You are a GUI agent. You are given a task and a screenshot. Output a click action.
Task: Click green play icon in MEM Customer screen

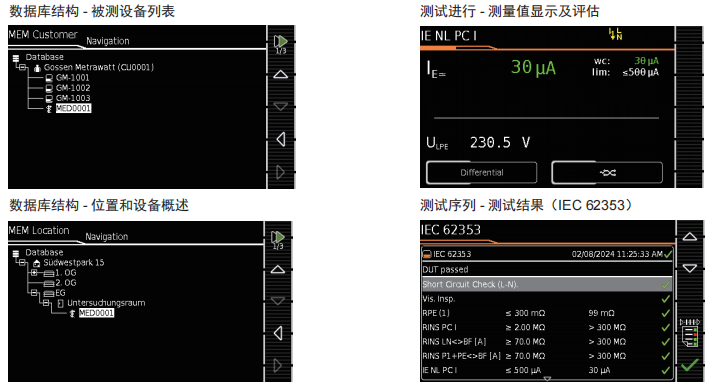coord(280,42)
